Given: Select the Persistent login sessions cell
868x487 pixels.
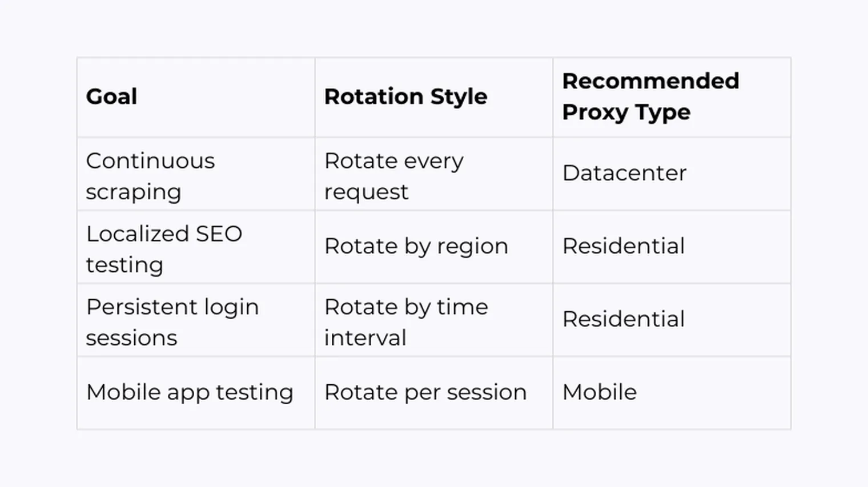Looking at the screenshot, I should point(196,320).
